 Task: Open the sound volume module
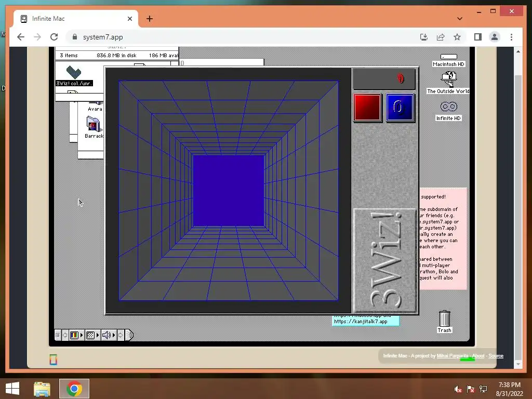(x=107, y=335)
